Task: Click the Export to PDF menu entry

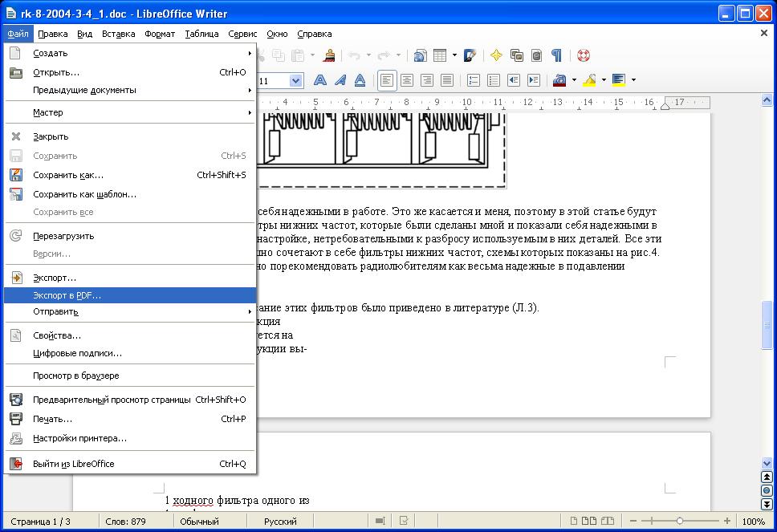Action: pos(67,295)
